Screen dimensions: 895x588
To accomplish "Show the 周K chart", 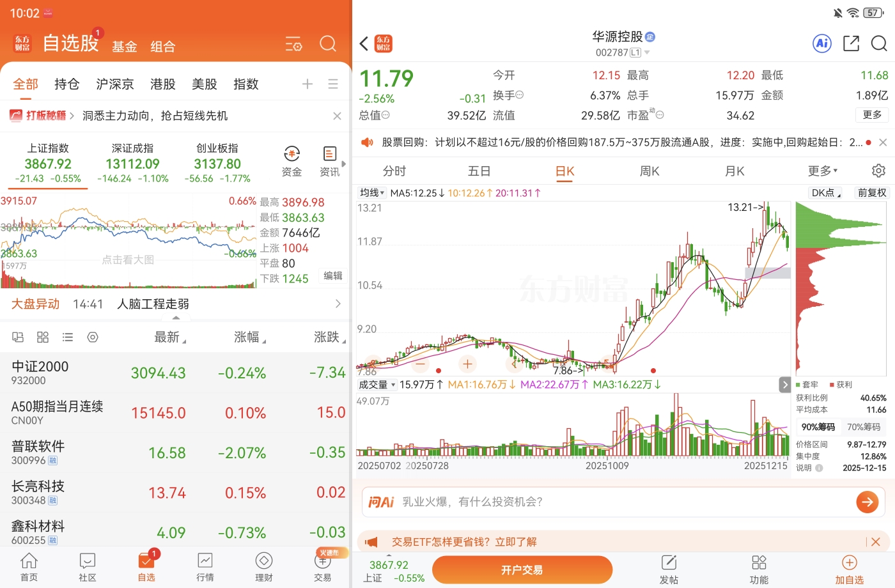I will (650, 171).
